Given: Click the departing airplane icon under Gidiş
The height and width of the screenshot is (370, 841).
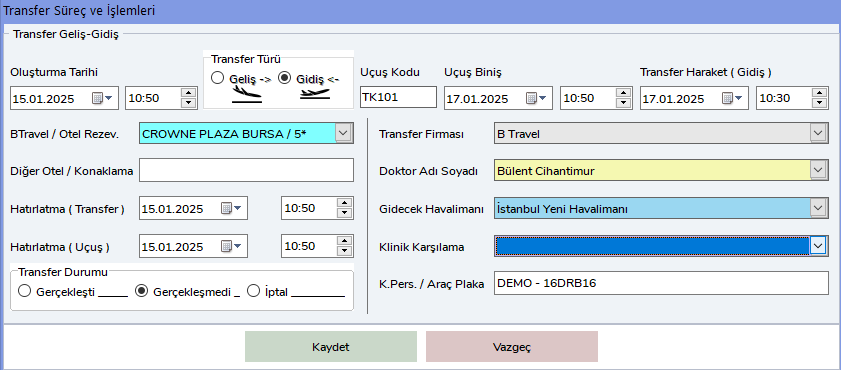Looking at the screenshot, I should click(314, 94).
